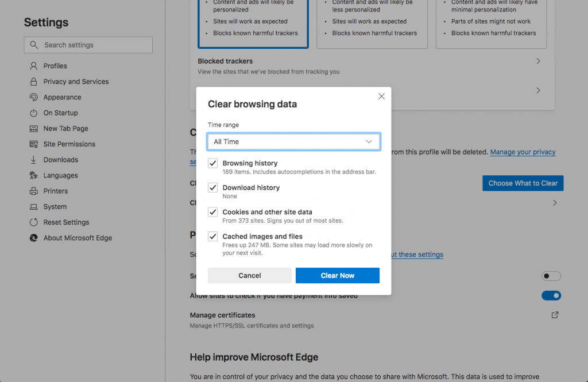Click the Search settings input field
Screen dimensions: 588x382
click(x=88, y=45)
